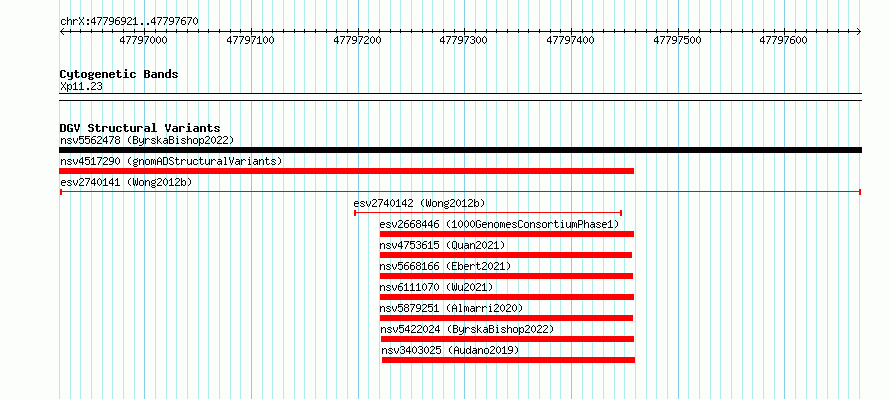The height and width of the screenshot is (399, 890).
Task: Click the red esv2668446 variant bar
Action: [x=507, y=234]
